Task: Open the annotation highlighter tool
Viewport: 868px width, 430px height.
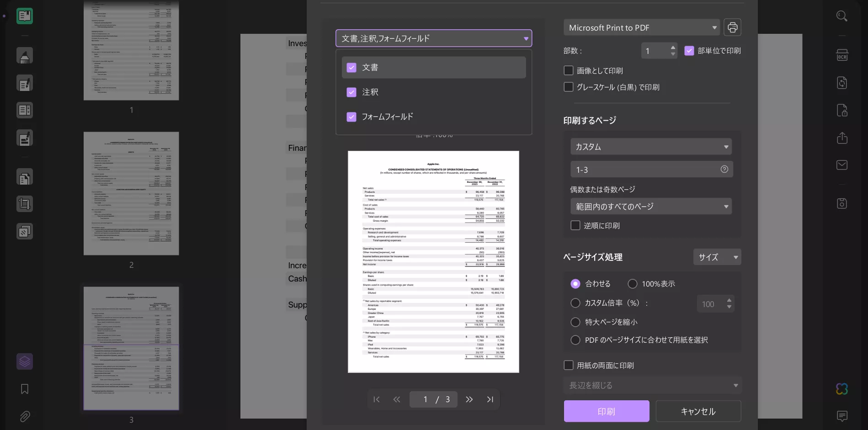Action: click(25, 55)
